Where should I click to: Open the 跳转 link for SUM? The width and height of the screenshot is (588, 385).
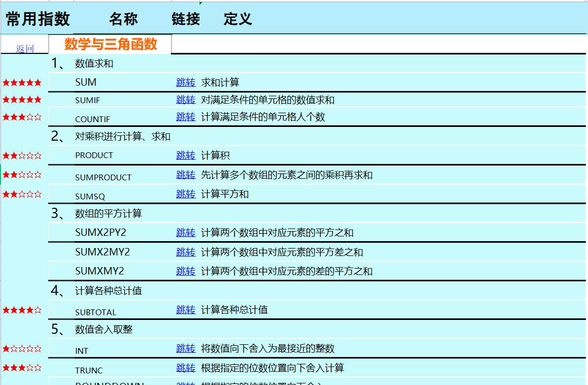click(x=186, y=82)
